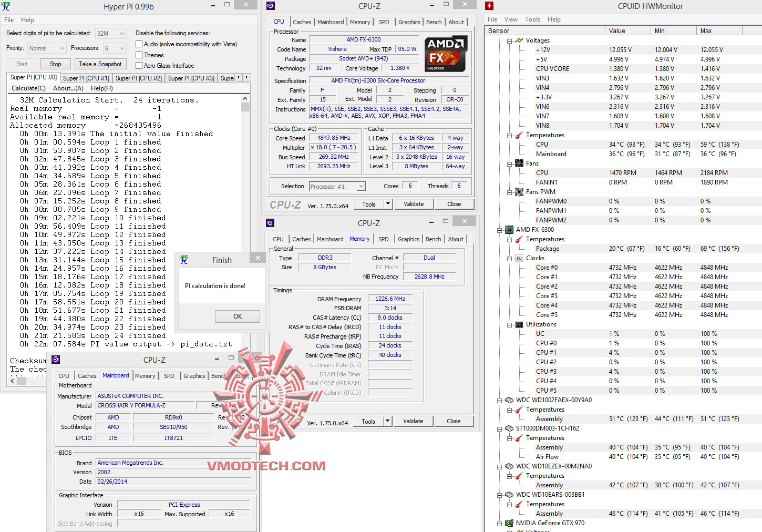
Task: Switch to SPD tab in Memory CPU-Z window
Action: (x=384, y=239)
